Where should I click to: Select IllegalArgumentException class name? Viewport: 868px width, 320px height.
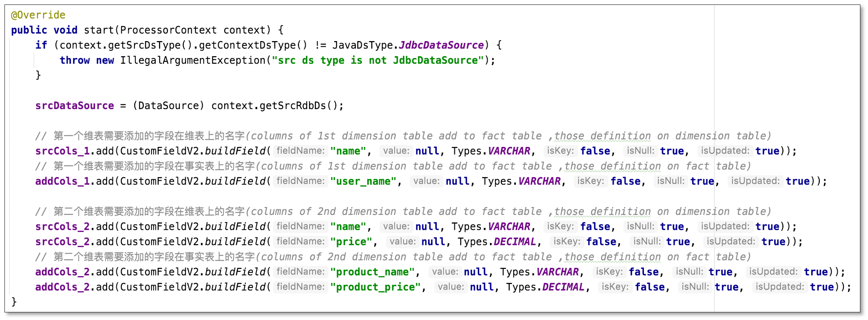point(193,60)
